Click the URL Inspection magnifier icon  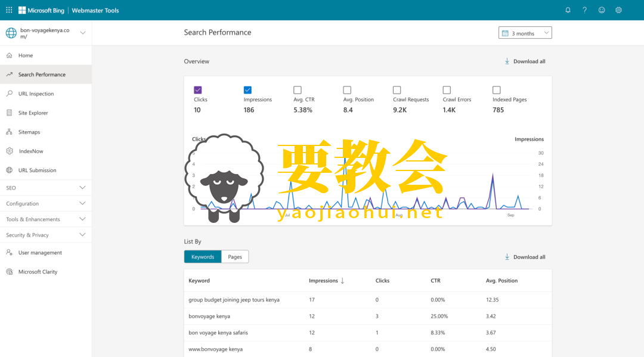[x=10, y=94]
